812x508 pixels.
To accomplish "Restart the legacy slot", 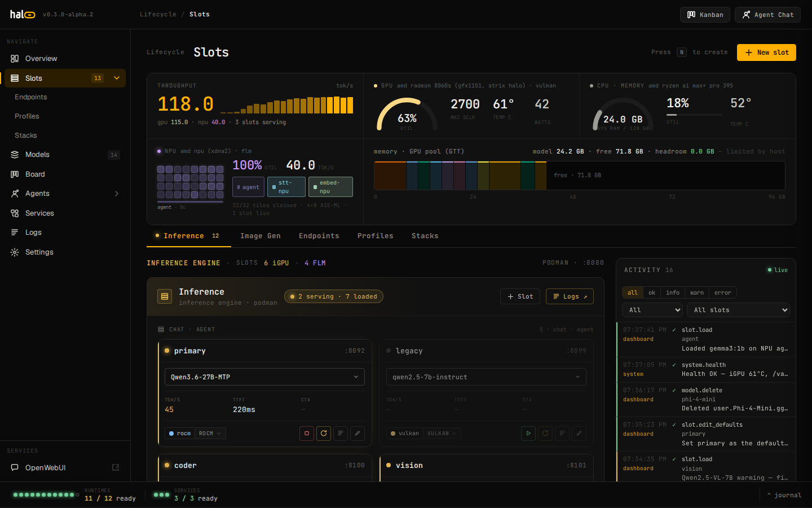I will (545, 433).
